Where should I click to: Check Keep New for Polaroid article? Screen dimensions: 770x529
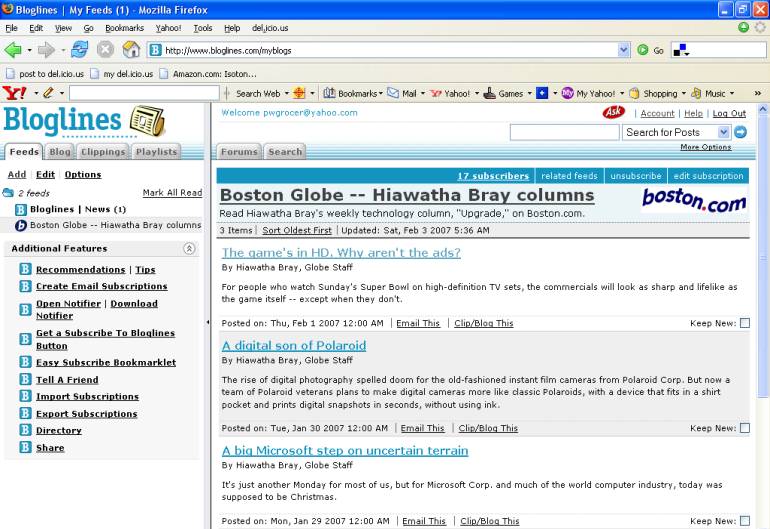[x=745, y=428]
